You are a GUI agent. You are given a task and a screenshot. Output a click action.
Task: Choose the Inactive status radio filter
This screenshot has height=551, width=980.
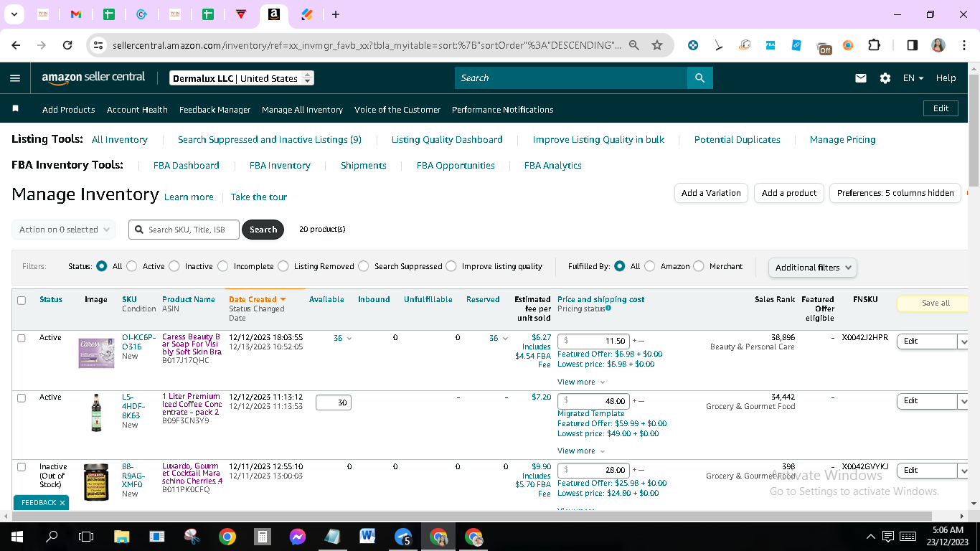174,266
